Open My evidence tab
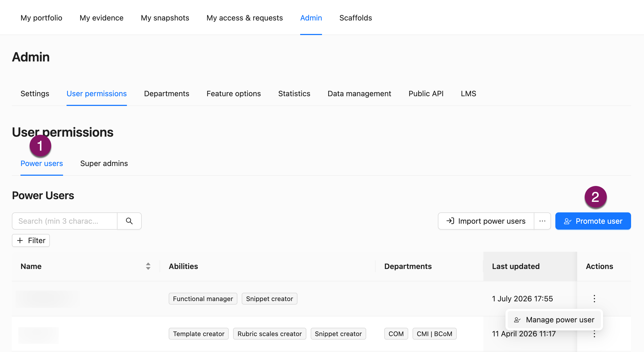 (102, 18)
